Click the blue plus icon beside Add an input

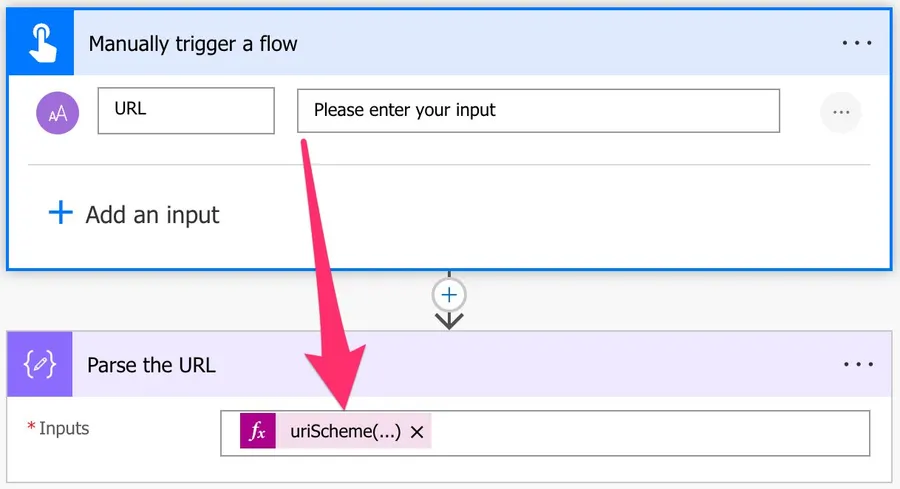pos(61,213)
